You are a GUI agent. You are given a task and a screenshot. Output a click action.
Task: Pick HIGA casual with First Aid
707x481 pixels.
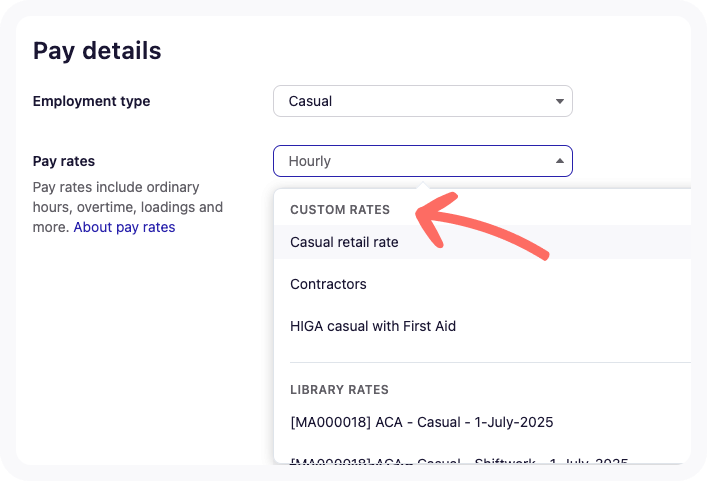(x=373, y=326)
